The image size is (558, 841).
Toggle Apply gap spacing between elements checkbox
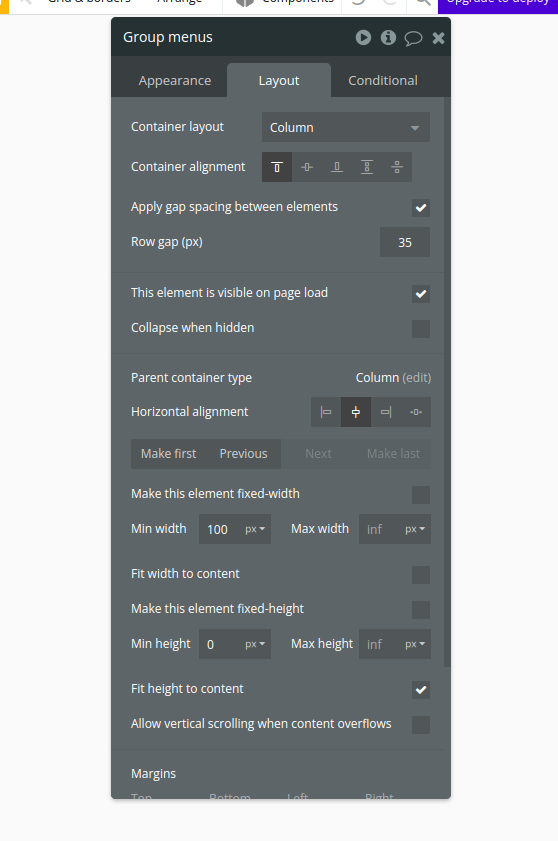tap(421, 208)
